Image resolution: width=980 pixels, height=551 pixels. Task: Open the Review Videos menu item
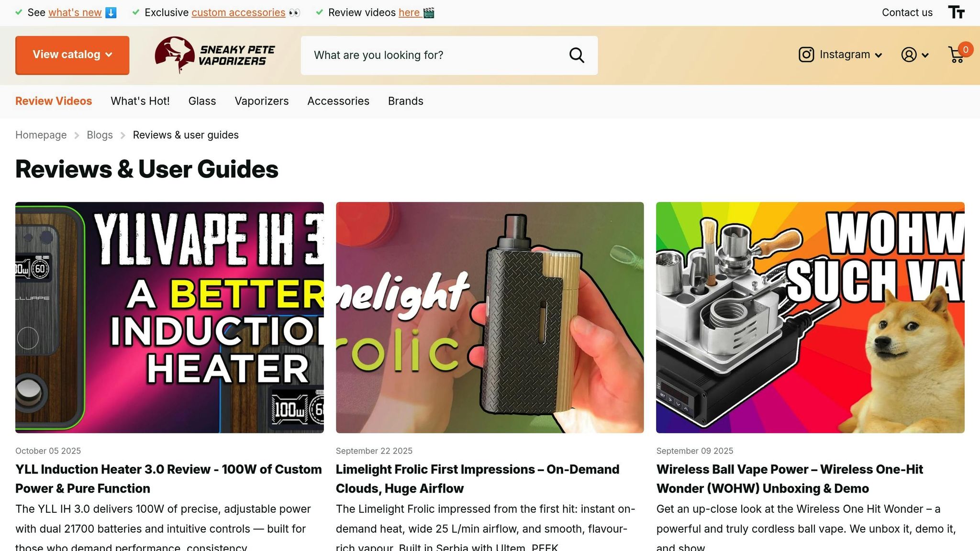pyautogui.click(x=54, y=101)
